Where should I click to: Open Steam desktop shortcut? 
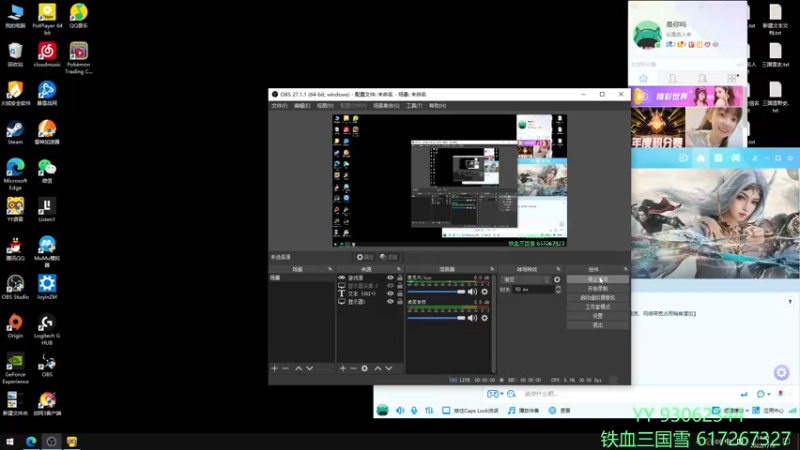point(15,132)
